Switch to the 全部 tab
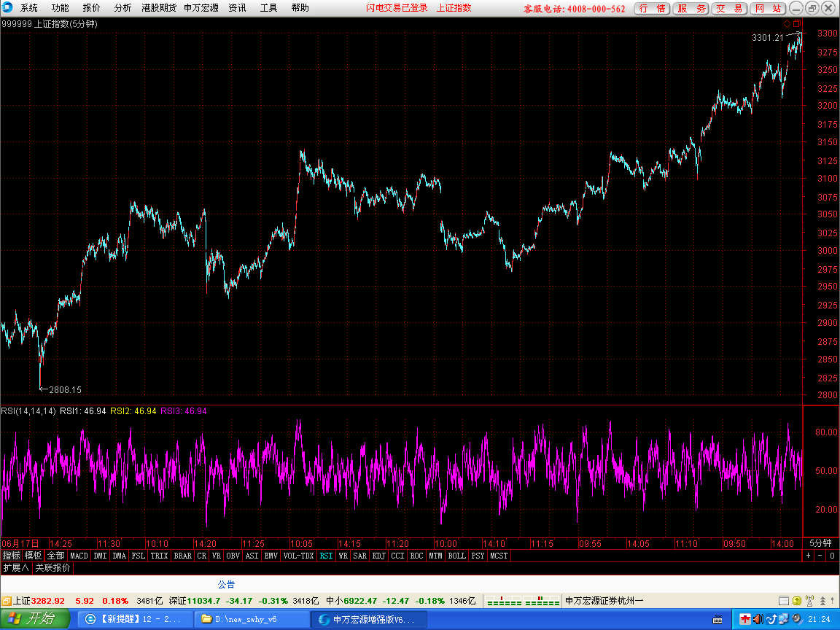840x630 pixels. tap(55, 556)
